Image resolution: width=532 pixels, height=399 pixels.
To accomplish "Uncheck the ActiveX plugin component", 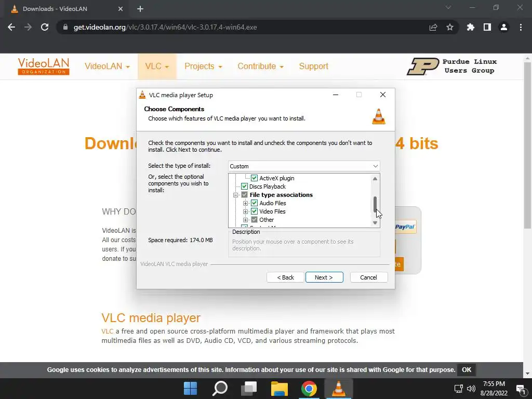I will (254, 178).
